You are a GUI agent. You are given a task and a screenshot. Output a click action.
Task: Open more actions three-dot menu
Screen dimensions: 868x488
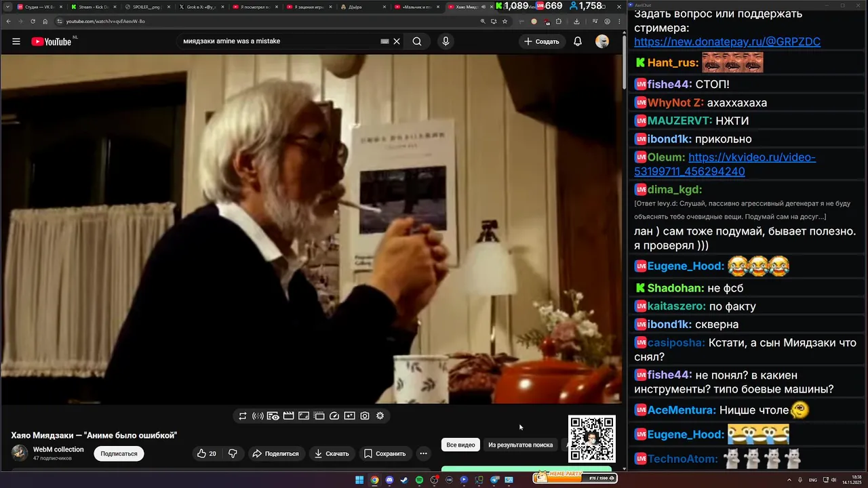(x=423, y=453)
